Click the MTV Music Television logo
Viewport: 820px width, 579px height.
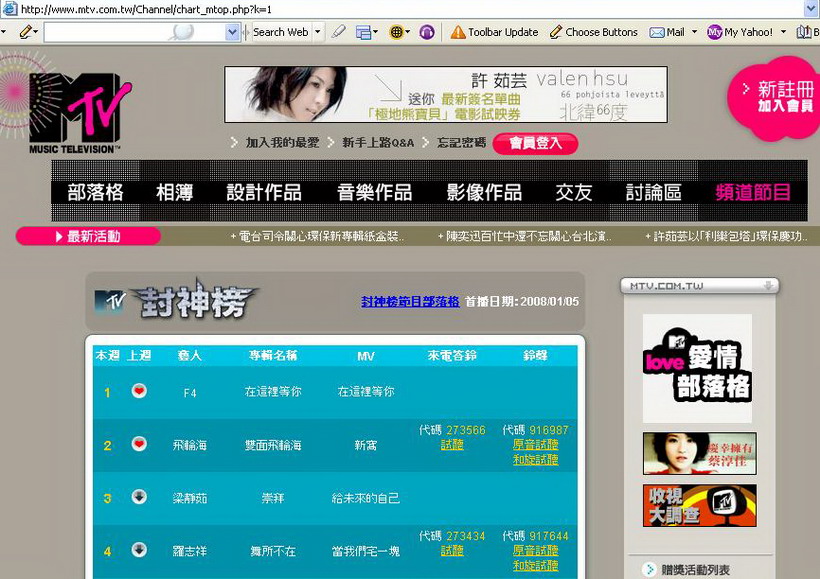tap(74, 112)
